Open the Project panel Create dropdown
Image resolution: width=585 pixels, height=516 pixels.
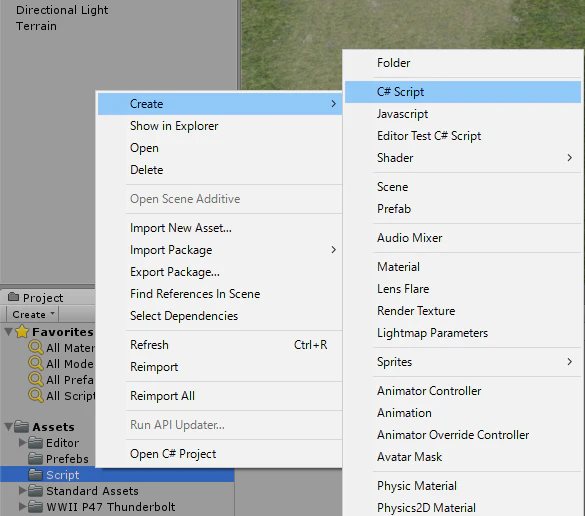pyautogui.click(x=33, y=315)
